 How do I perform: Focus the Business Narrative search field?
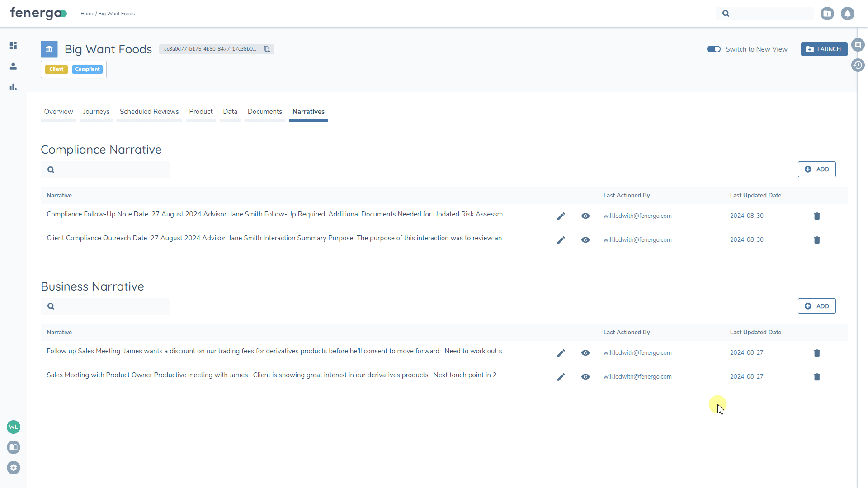click(111, 306)
